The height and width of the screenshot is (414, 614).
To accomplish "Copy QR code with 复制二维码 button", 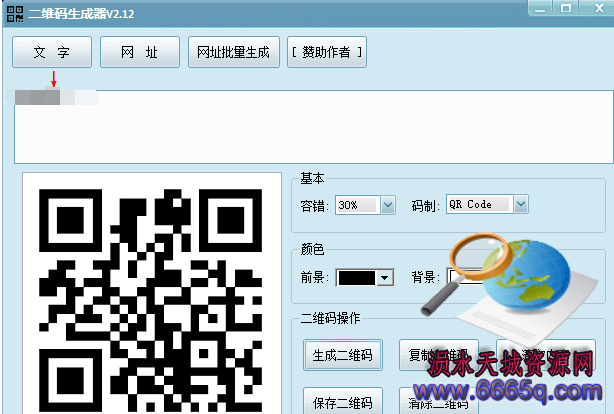I will [x=439, y=355].
